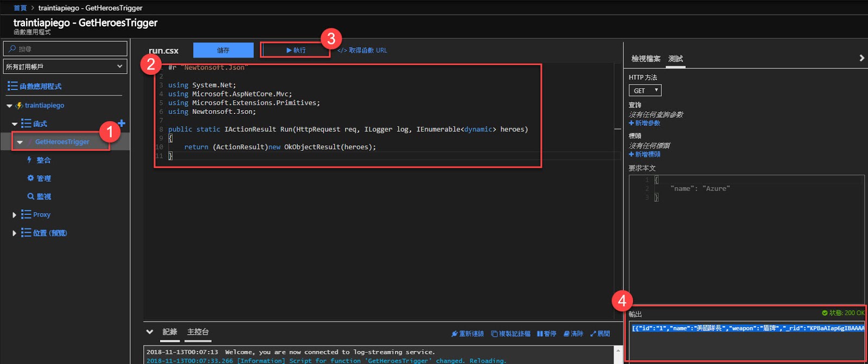Click the 函式 list icon

(26, 123)
